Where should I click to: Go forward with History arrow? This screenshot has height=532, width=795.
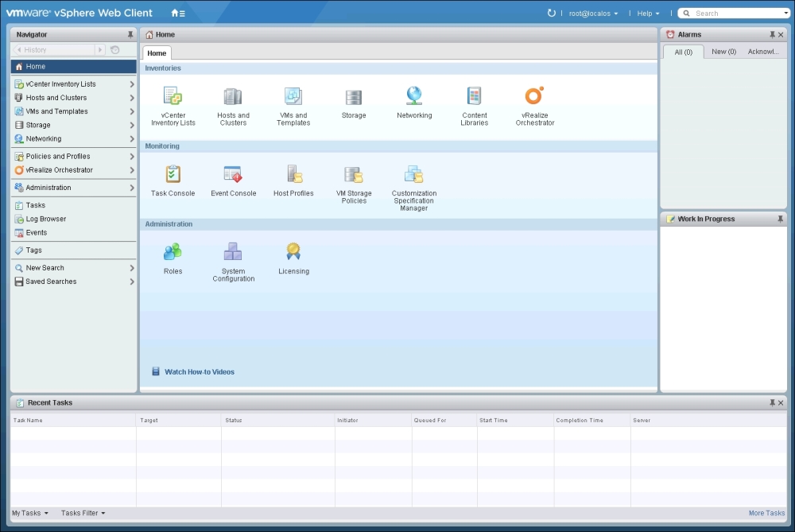[100, 49]
